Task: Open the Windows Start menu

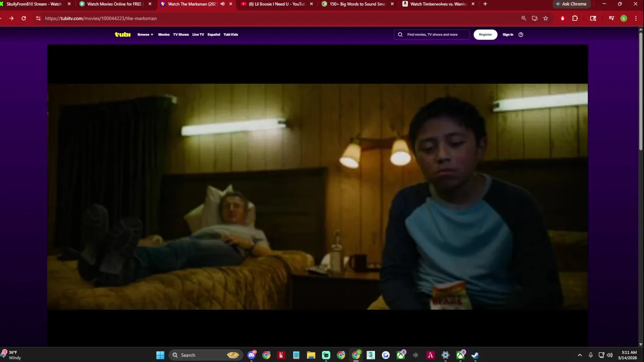Action: click(160, 355)
